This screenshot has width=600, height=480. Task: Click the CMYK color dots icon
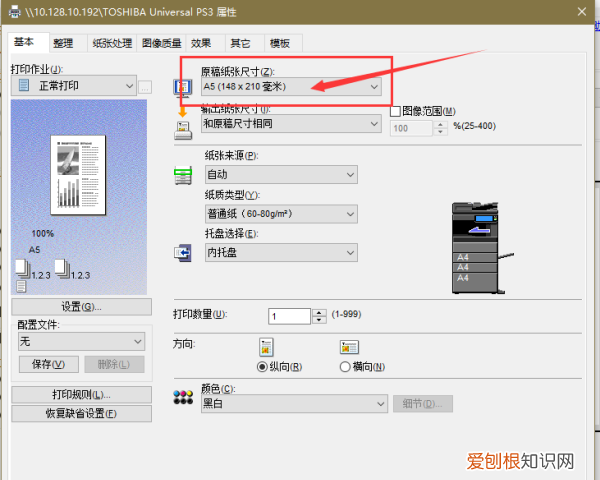tap(183, 397)
